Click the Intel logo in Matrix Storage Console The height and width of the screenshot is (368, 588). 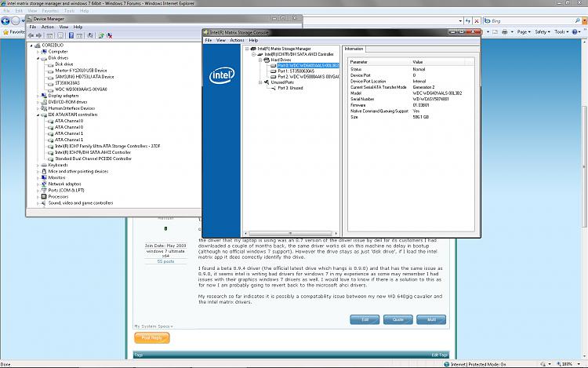click(222, 75)
